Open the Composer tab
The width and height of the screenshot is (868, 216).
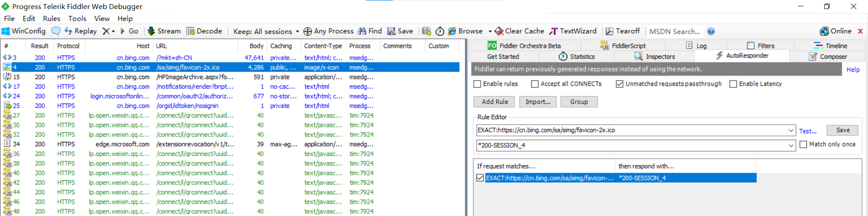[x=828, y=56]
